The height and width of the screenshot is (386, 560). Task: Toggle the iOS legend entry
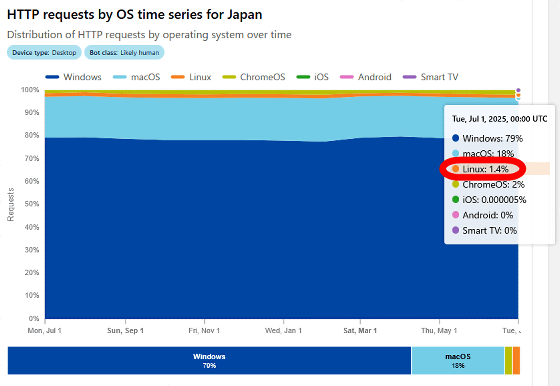coord(312,77)
